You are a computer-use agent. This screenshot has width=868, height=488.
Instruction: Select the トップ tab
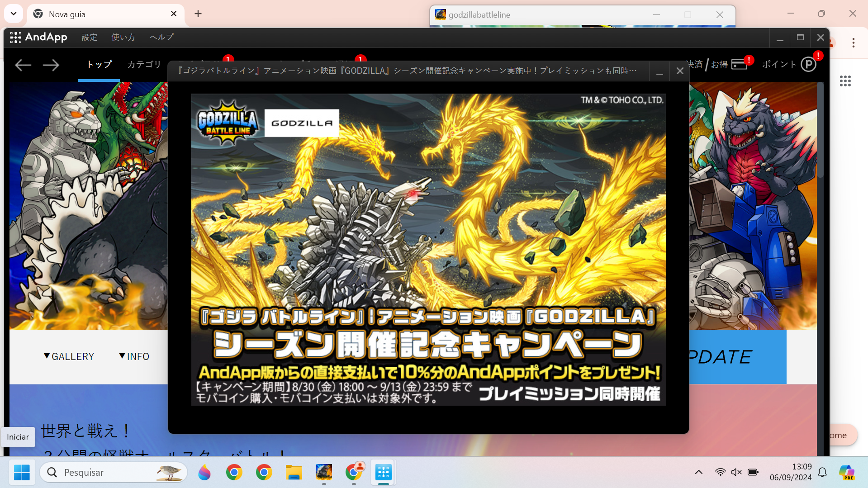(99, 64)
